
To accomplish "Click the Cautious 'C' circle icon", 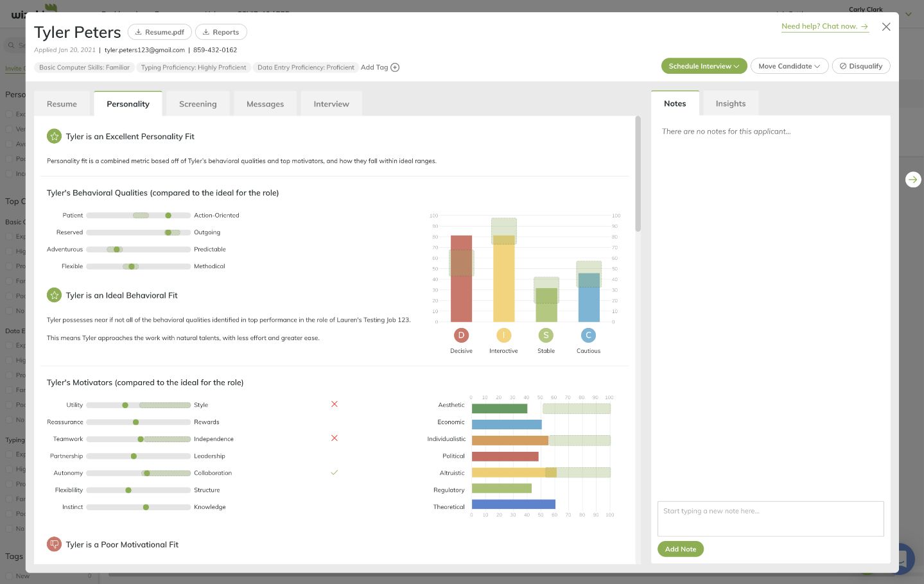I will click(588, 335).
